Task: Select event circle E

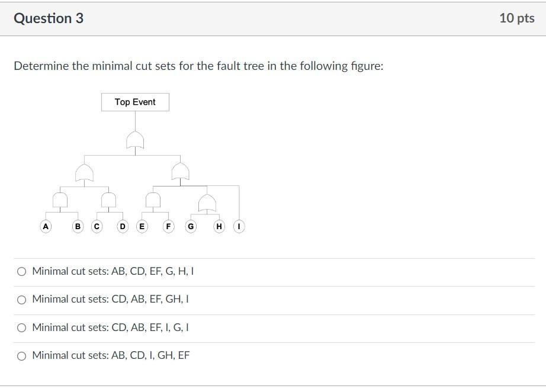Action: (x=142, y=226)
